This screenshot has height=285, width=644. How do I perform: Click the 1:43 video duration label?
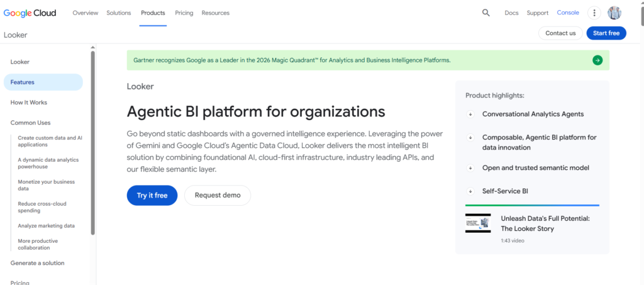coord(512,241)
